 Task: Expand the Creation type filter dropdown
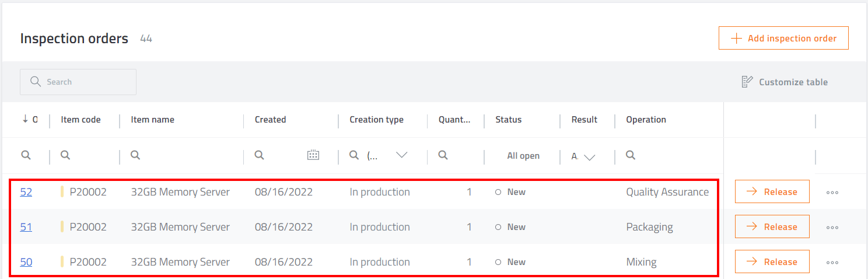[401, 155]
